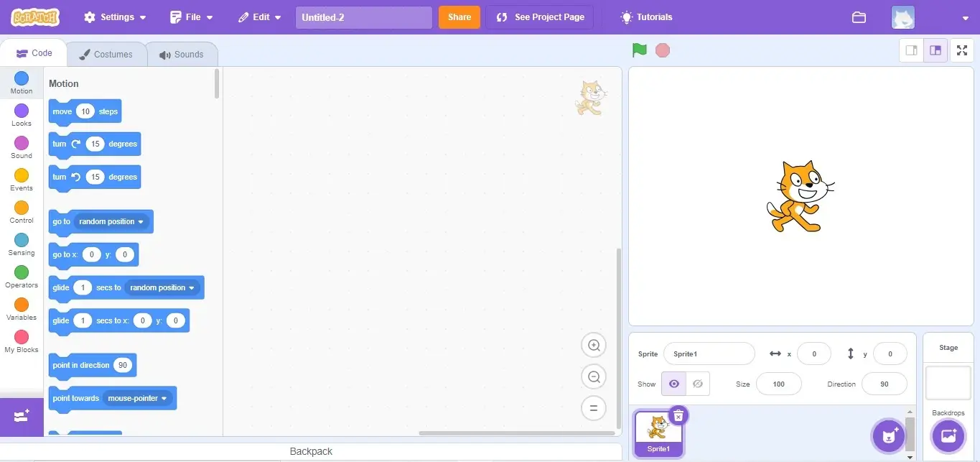
Task: Open point towards mouse-pointer dropdown
Action: [138, 398]
